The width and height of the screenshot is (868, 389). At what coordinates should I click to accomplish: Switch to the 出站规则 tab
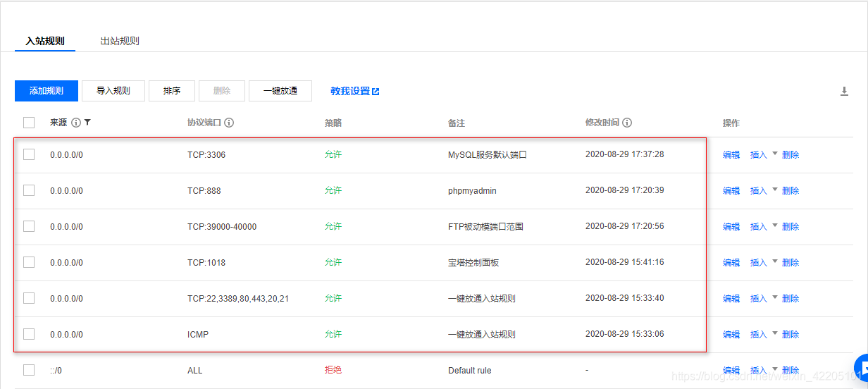[120, 41]
